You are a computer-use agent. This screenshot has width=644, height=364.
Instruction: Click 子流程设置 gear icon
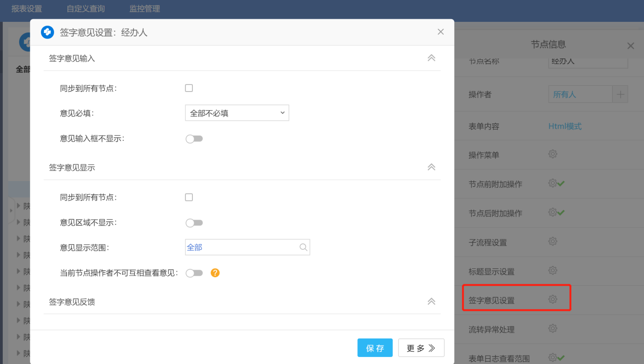click(x=552, y=241)
